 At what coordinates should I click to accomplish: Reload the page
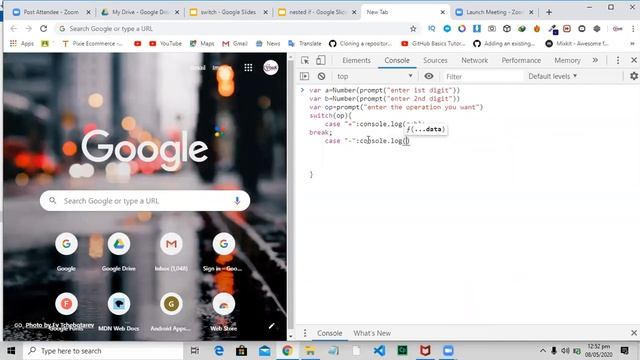point(44,29)
